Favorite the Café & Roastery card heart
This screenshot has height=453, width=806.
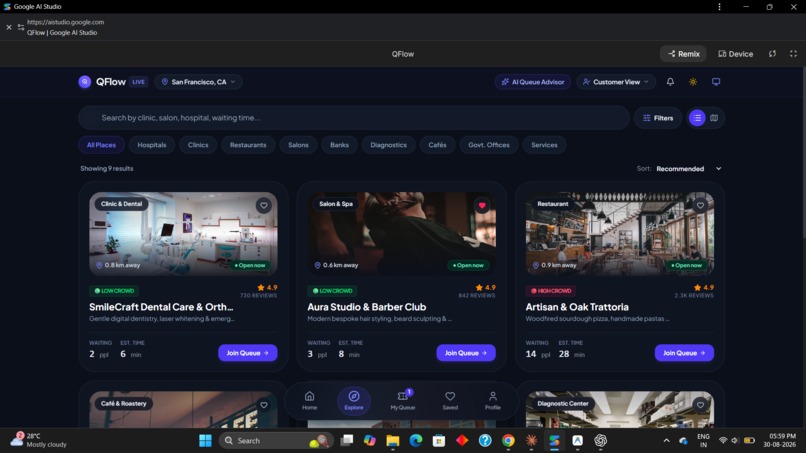[264, 405]
